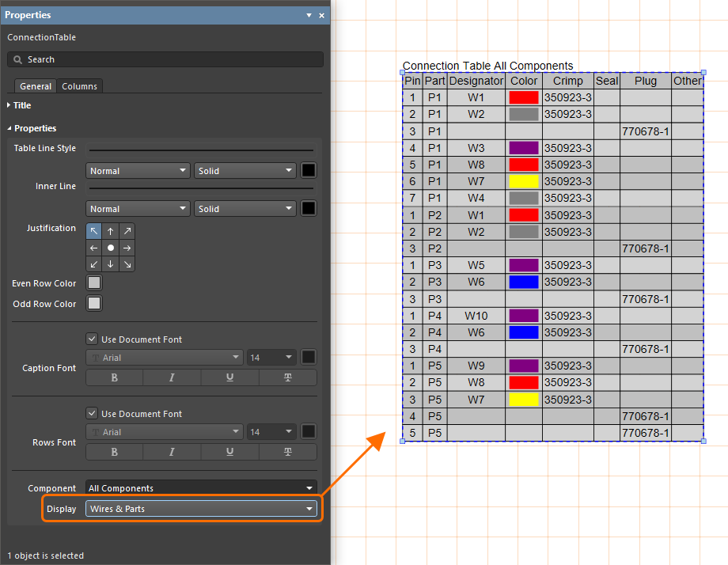Select bottom-right justification arrow

point(127,264)
